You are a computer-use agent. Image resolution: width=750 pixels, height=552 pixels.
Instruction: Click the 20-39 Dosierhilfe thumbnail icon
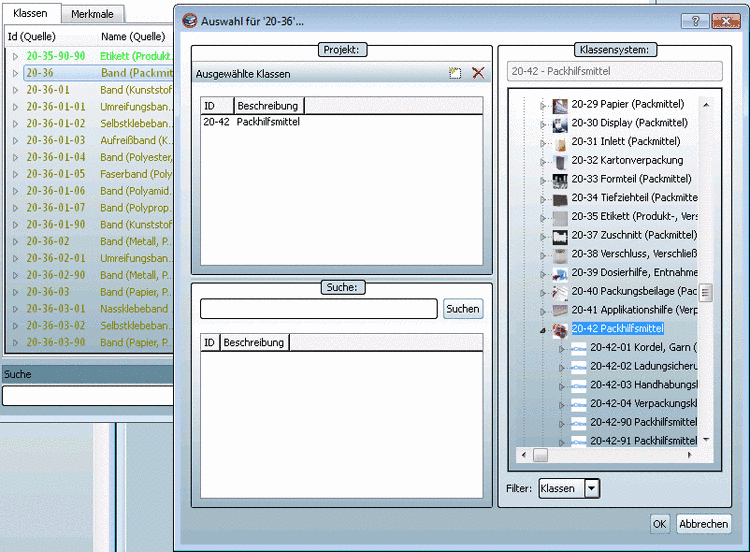560,274
